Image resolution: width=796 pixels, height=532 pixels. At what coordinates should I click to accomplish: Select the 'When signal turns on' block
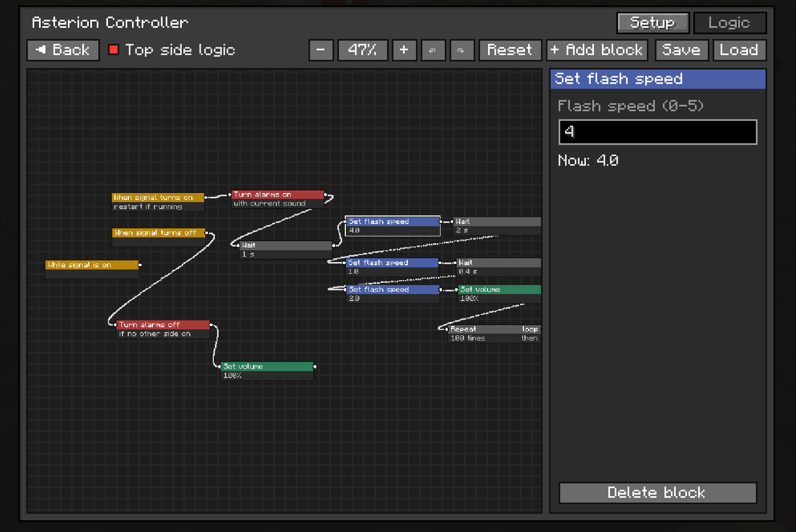coord(158,202)
